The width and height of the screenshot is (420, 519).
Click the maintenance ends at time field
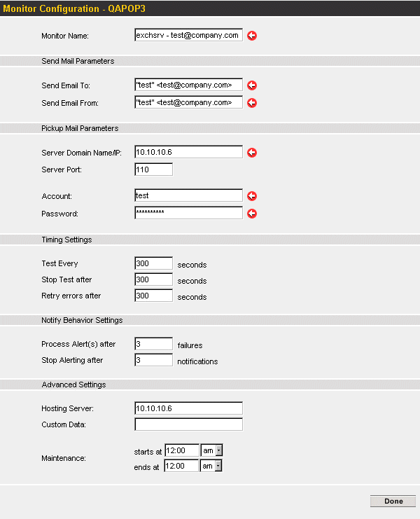(x=181, y=466)
